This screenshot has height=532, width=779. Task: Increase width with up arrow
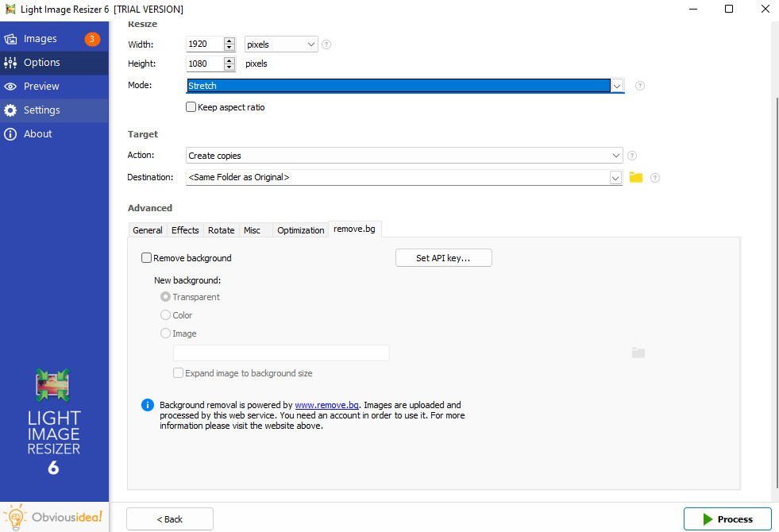click(229, 40)
